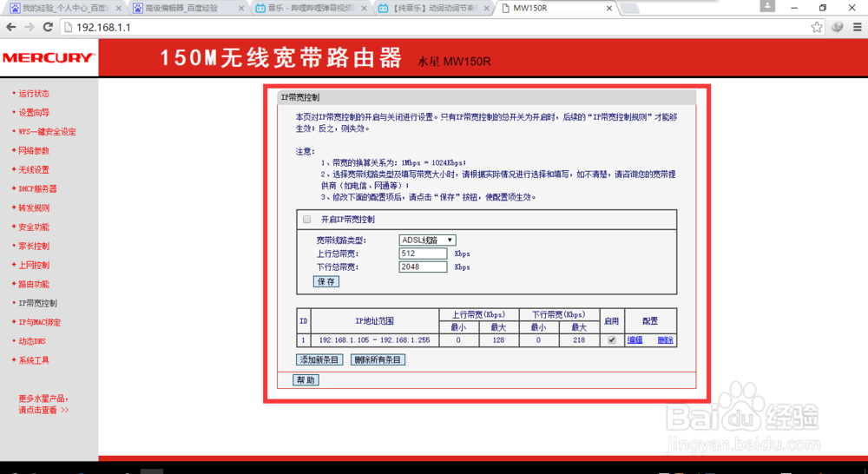Expand 上网控制 in the sidebar
The image size is (868, 474).
pos(34,266)
